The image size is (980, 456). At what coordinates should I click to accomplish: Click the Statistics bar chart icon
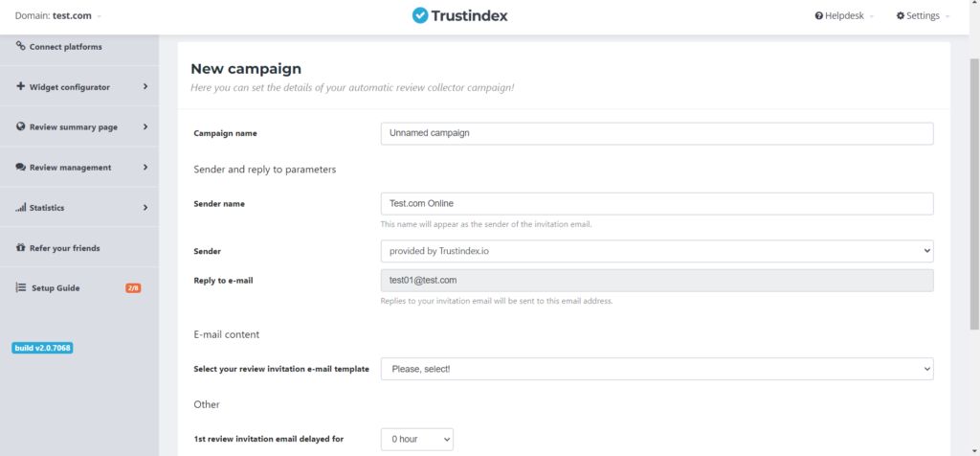tap(21, 208)
